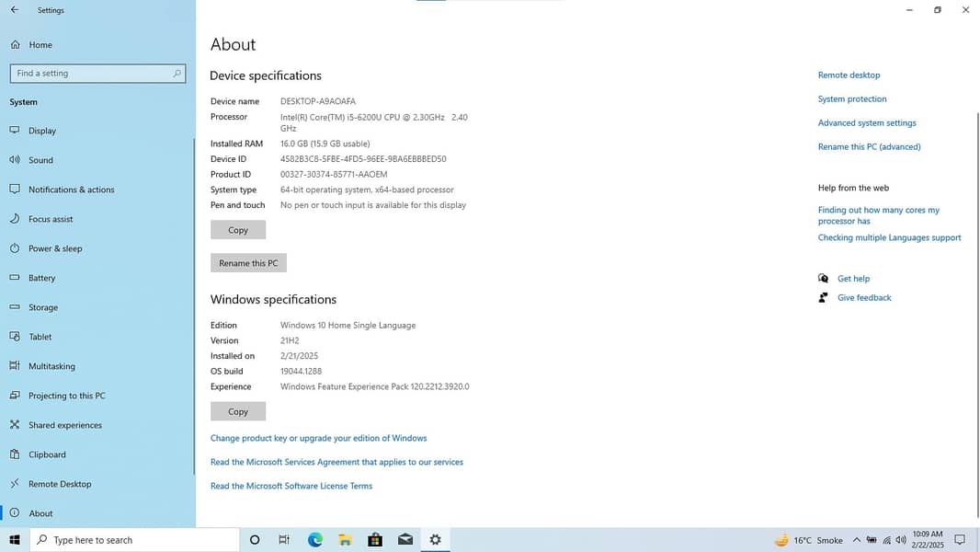Go to Notifications & actions

pyautogui.click(x=71, y=190)
